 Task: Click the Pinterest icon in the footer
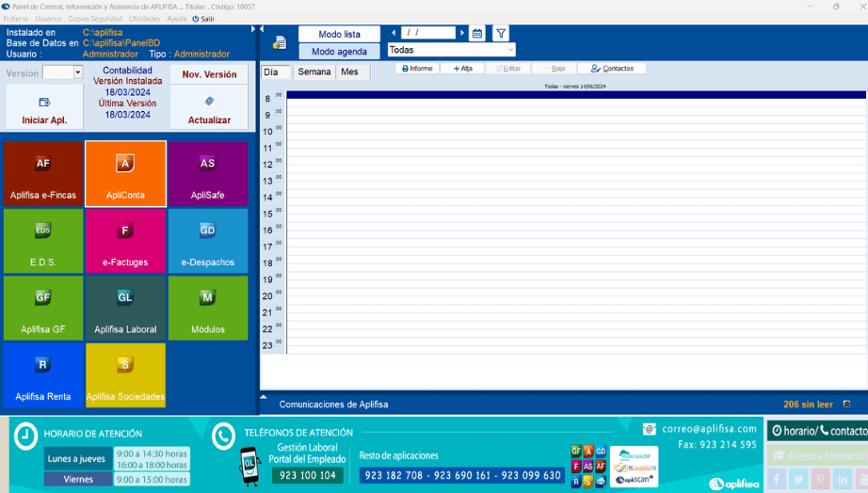click(x=820, y=479)
